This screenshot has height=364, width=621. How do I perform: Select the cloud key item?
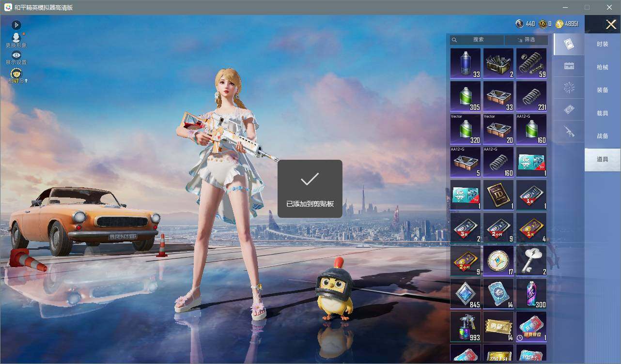[x=531, y=261]
